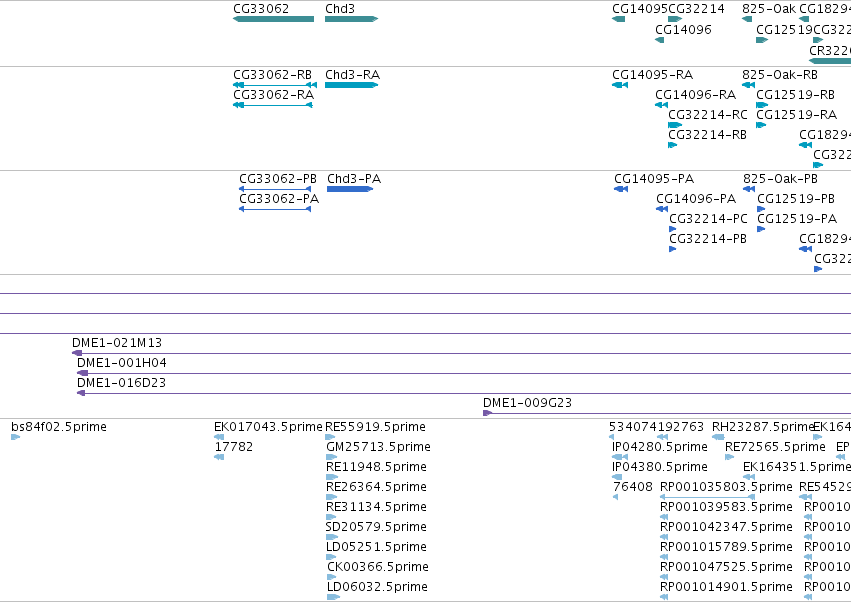Select the CG14096 gene arrow glyph
The image size is (851, 602).
659,40
